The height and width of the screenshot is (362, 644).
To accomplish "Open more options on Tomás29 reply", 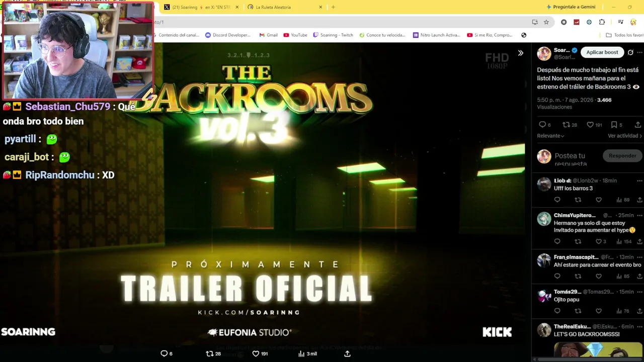I will (639, 292).
